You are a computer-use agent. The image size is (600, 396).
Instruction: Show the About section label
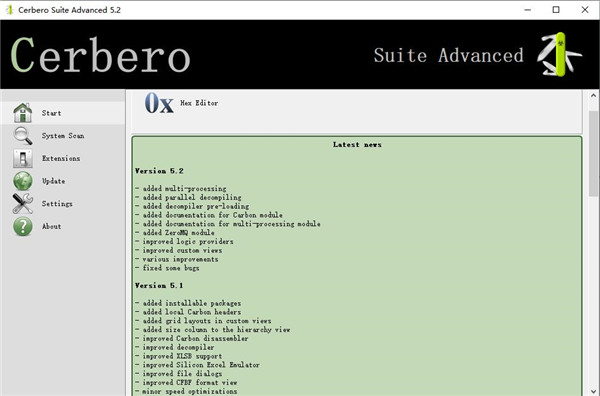(x=51, y=226)
